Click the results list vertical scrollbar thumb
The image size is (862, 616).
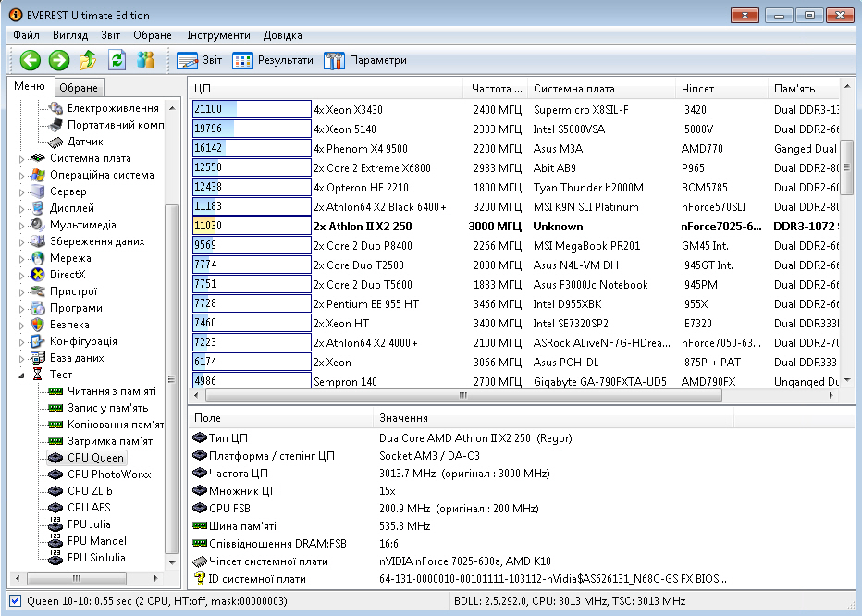[846, 166]
